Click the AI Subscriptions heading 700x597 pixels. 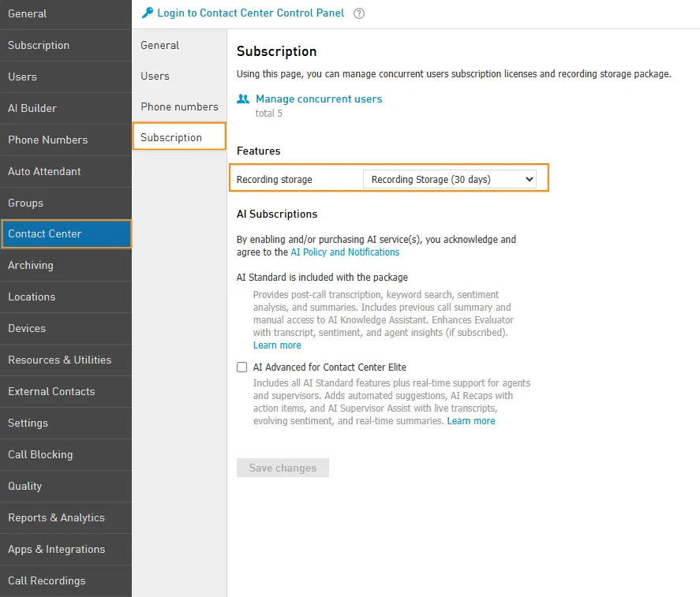point(277,215)
